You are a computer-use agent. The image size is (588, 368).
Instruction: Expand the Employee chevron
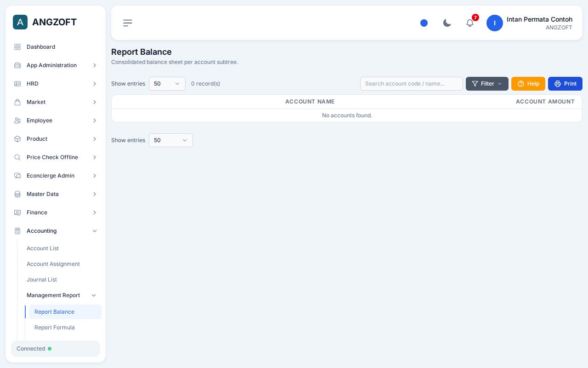point(95,121)
